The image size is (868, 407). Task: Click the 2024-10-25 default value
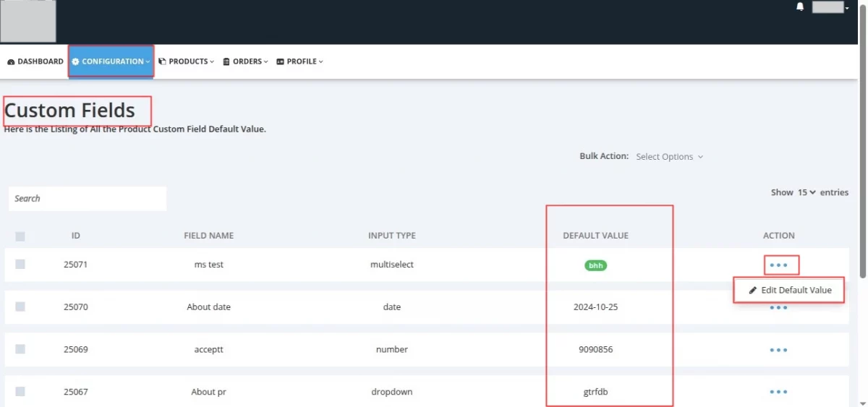pyautogui.click(x=596, y=307)
